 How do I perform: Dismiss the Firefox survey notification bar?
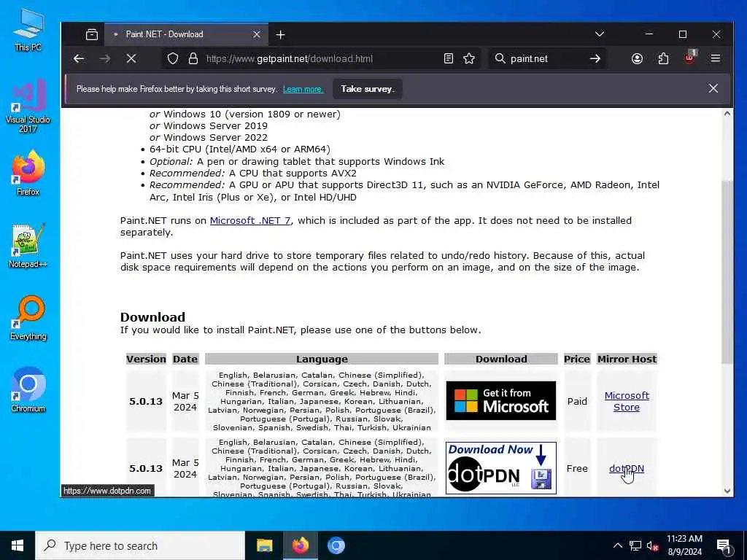pos(713,88)
